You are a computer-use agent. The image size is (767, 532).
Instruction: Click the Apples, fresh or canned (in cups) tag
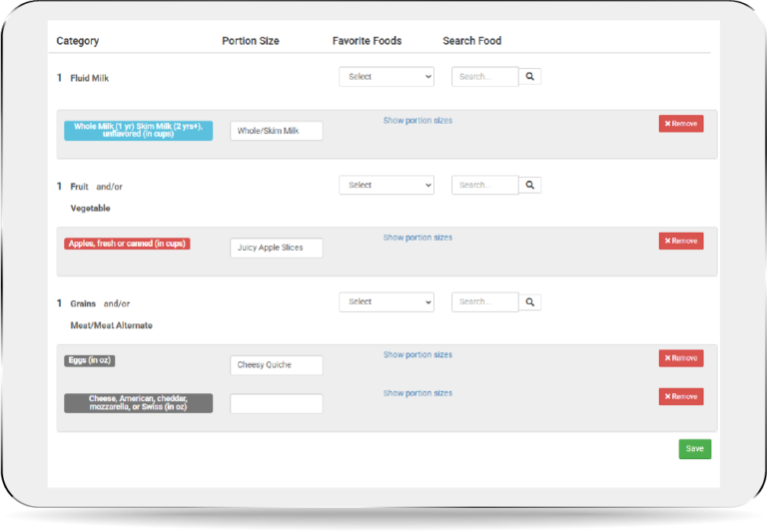click(x=127, y=244)
